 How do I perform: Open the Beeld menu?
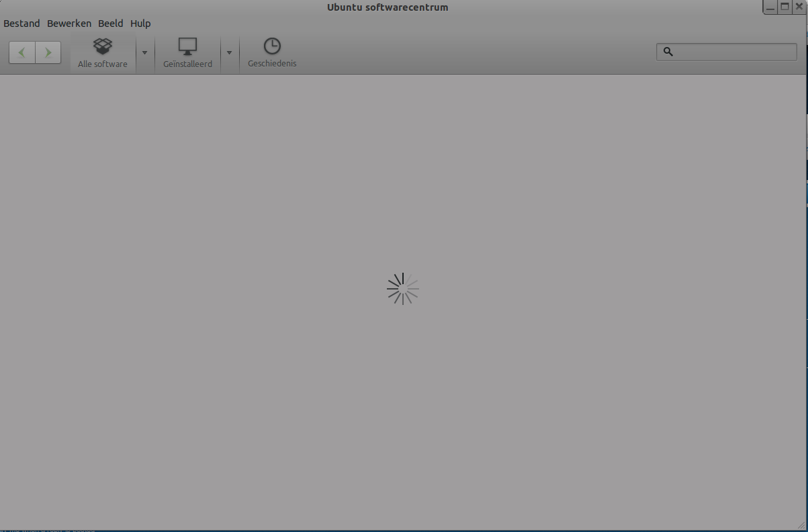[111, 24]
